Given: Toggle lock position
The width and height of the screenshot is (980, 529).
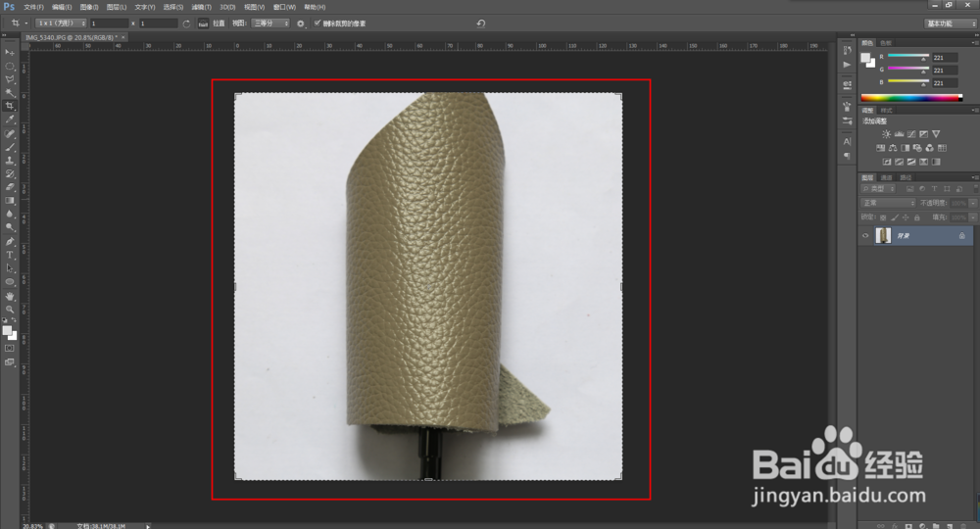Looking at the screenshot, I should [906, 217].
